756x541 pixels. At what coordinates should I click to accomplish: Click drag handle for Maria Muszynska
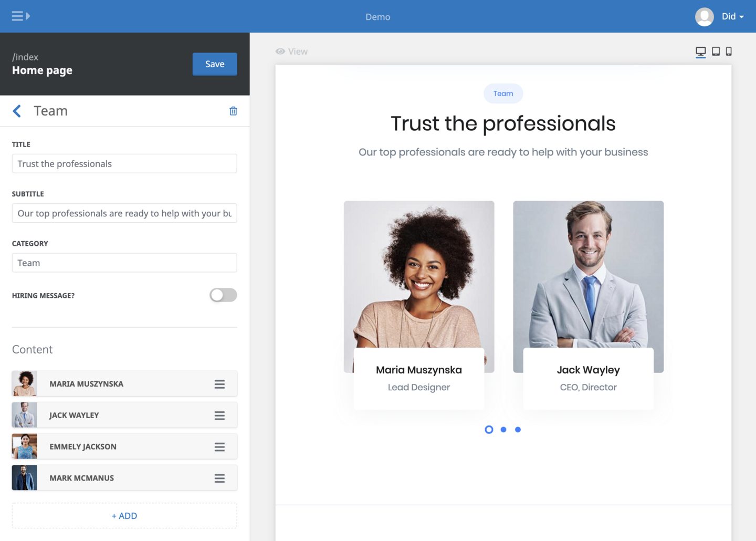tap(219, 384)
